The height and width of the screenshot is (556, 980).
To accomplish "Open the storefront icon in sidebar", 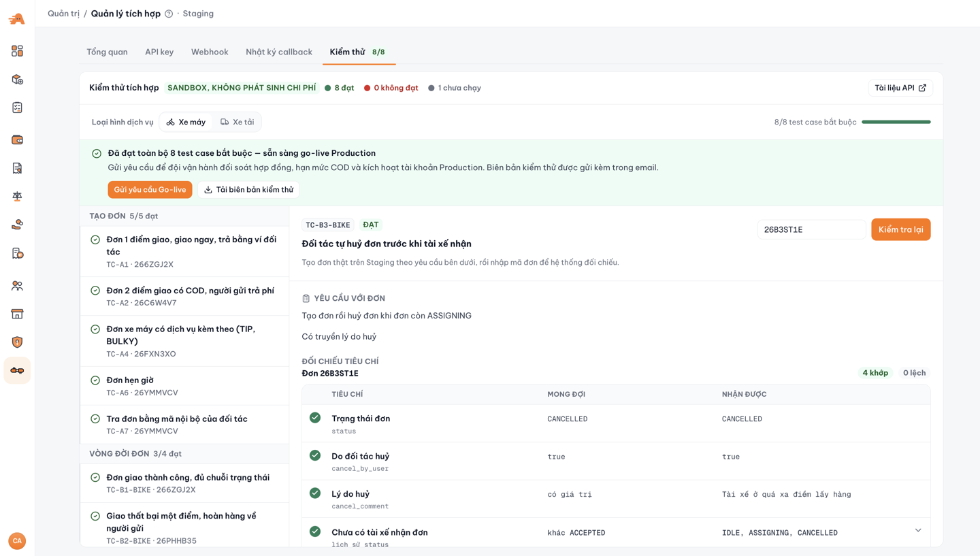I will coord(17,314).
